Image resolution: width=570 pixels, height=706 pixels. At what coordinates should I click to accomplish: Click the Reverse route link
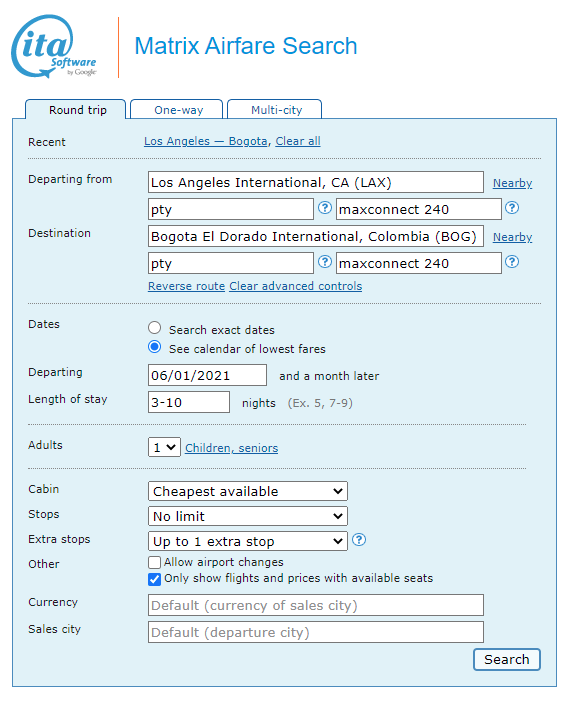[x=186, y=286]
